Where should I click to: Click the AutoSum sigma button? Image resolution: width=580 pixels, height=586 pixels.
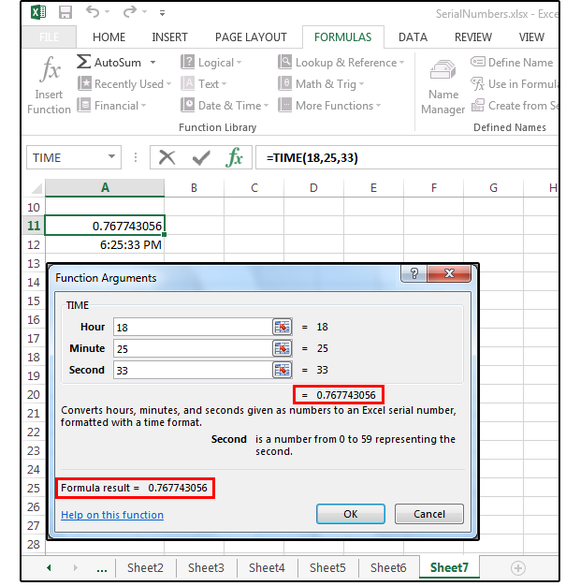click(x=109, y=62)
